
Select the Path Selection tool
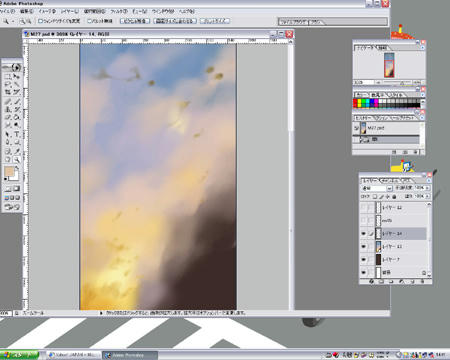coord(8,135)
